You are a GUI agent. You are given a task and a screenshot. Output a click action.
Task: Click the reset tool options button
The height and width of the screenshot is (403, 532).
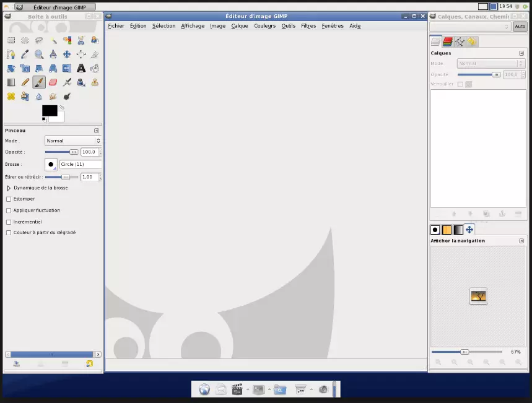click(89, 363)
